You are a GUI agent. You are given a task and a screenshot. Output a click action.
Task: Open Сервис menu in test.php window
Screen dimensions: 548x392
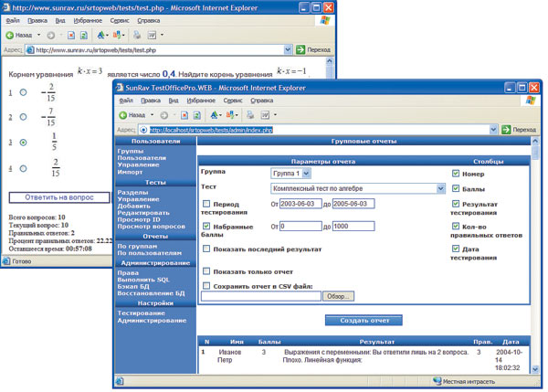[120, 21]
